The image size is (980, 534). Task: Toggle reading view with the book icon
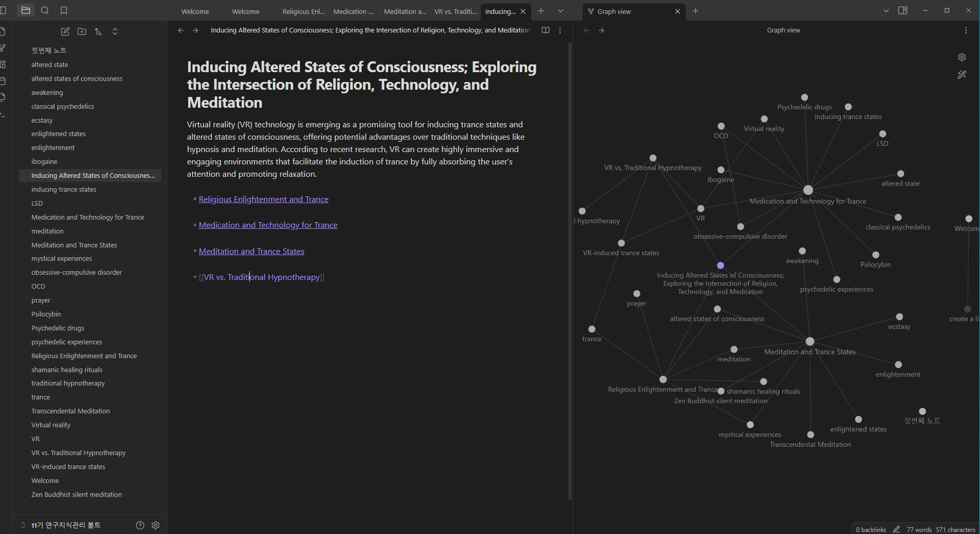point(545,30)
